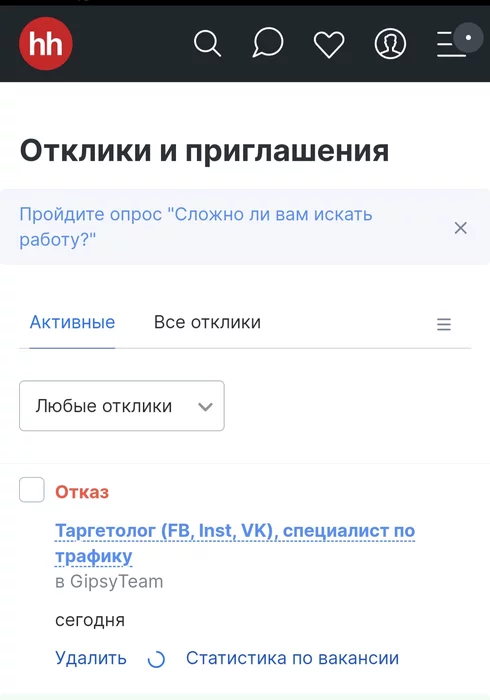Open the Сложно ли вам искать работу survey
The width and height of the screenshot is (490, 700).
click(195, 227)
